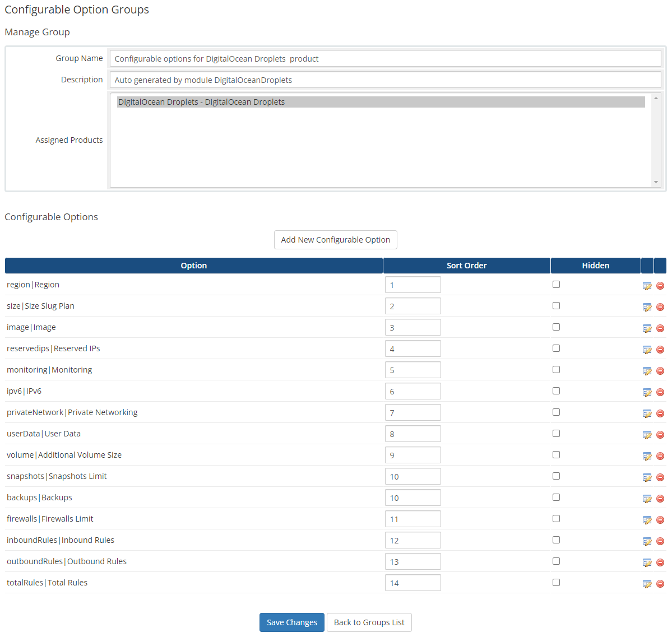Delete the totalRules|Total Rules option
This screenshot has width=672, height=637.
660,583
